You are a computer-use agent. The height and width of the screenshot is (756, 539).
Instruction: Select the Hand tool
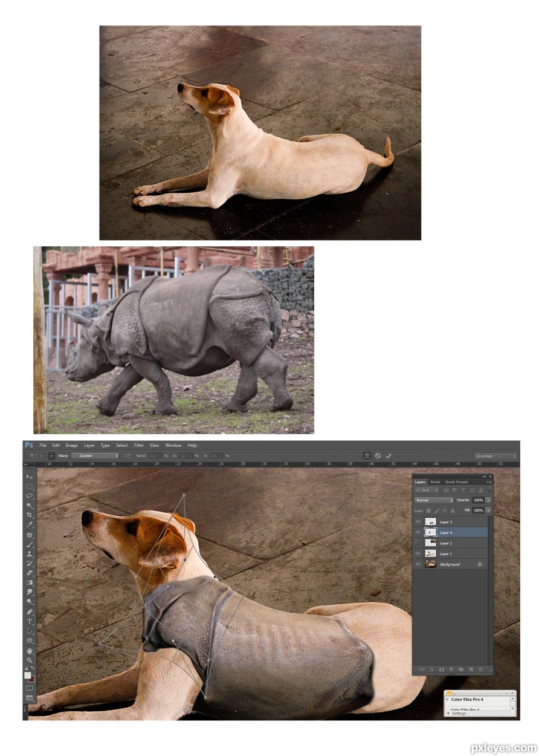point(30,651)
